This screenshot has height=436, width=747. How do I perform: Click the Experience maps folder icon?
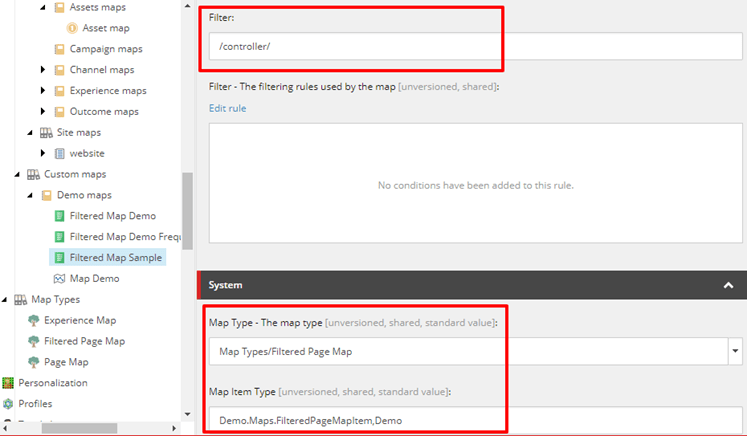[x=59, y=91]
